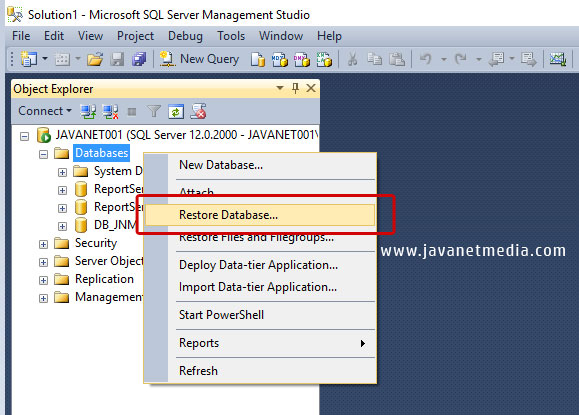The width and height of the screenshot is (579, 415).
Task: Click the Connect Object Explorer icon
Action: tap(88, 111)
